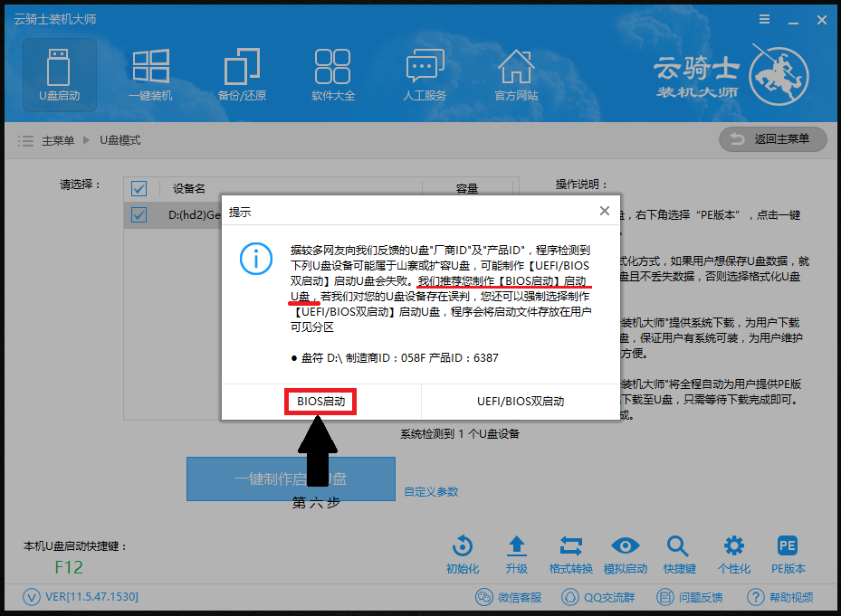This screenshot has height=616, width=841.
Task: Click the breadcrumb list icon
Action: pyautogui.click(x=25, y=140)
